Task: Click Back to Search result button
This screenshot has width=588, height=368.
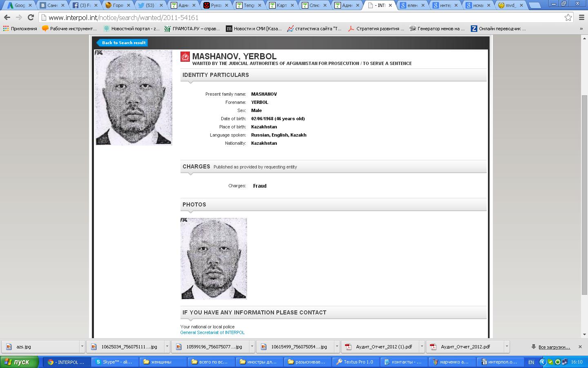Action: (x=122, y=43)
